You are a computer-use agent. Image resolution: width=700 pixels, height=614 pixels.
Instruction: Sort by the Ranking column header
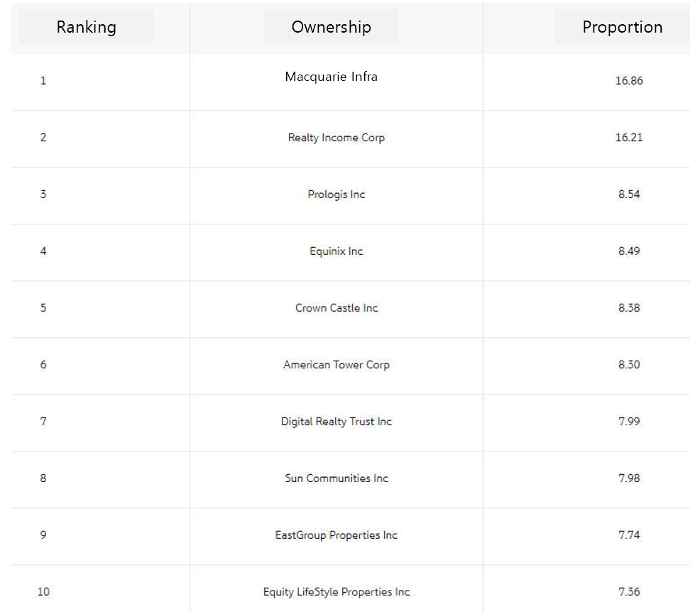coord(86,27)
